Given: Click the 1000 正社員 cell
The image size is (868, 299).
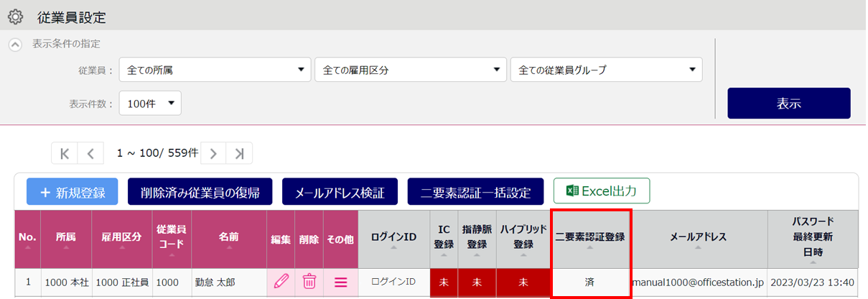Looking at the screenshot, I should [121, 282].
